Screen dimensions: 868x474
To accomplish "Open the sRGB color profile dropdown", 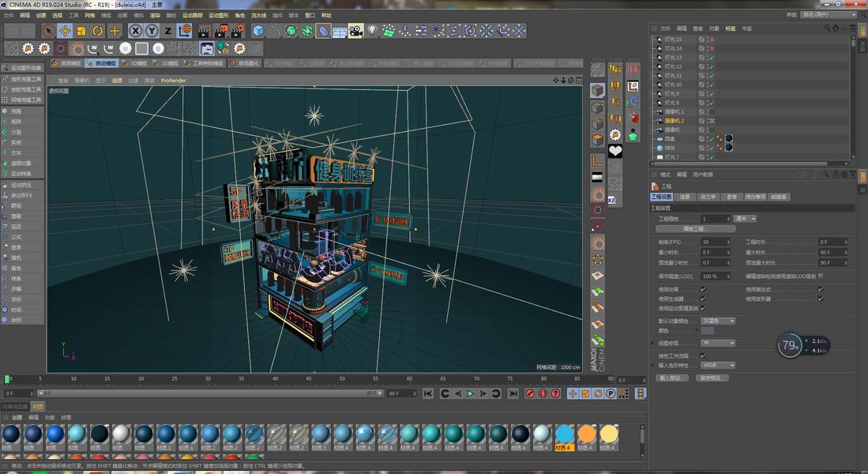I will tap(718, 366).
